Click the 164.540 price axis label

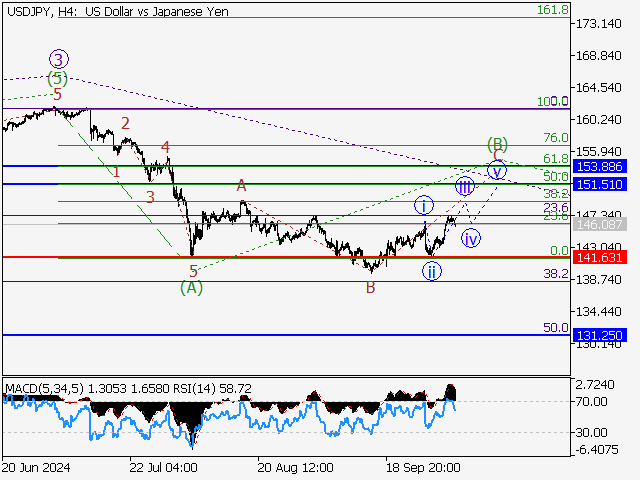[598, 88]
